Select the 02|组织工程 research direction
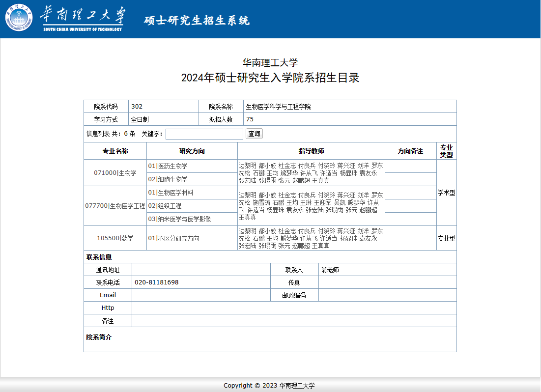Image resolution: width=541 pixels, height=392 pixels. (x=165, y=206)
